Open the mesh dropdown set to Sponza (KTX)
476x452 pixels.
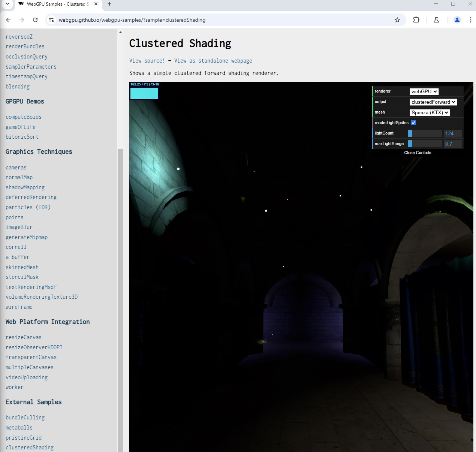[430, 112]
